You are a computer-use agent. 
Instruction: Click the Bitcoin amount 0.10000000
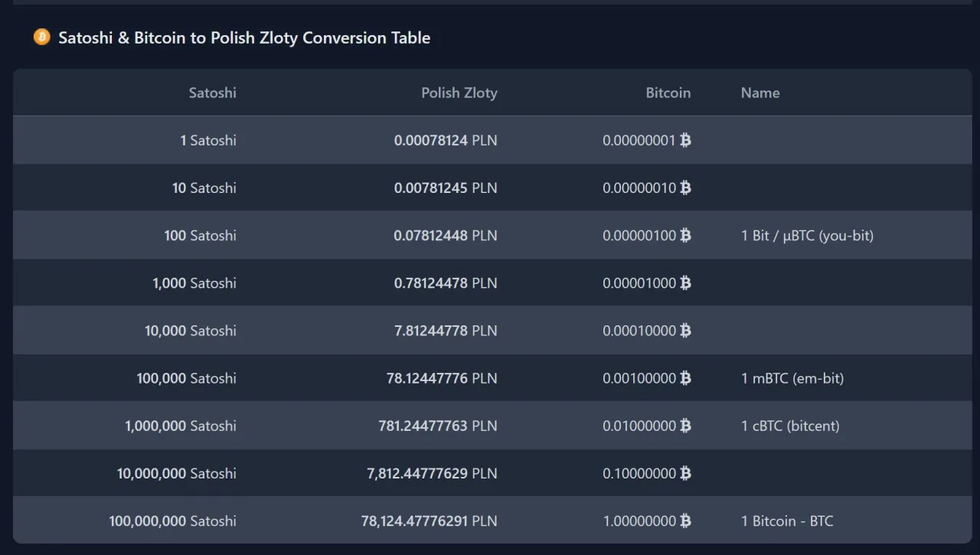[x=639, y=473]
